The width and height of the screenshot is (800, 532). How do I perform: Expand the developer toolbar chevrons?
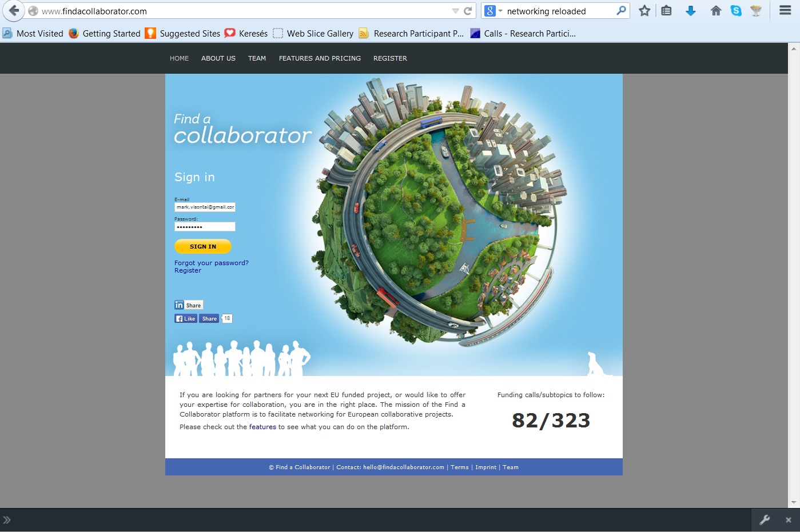click(7, 520)
